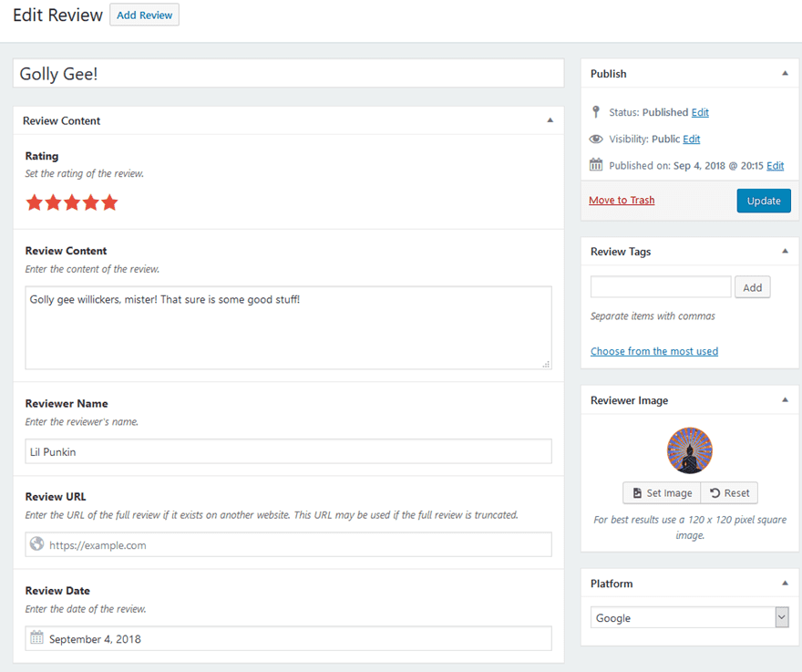Click the third rating star
Screen dimensions: 802x672
pos(72,202)
